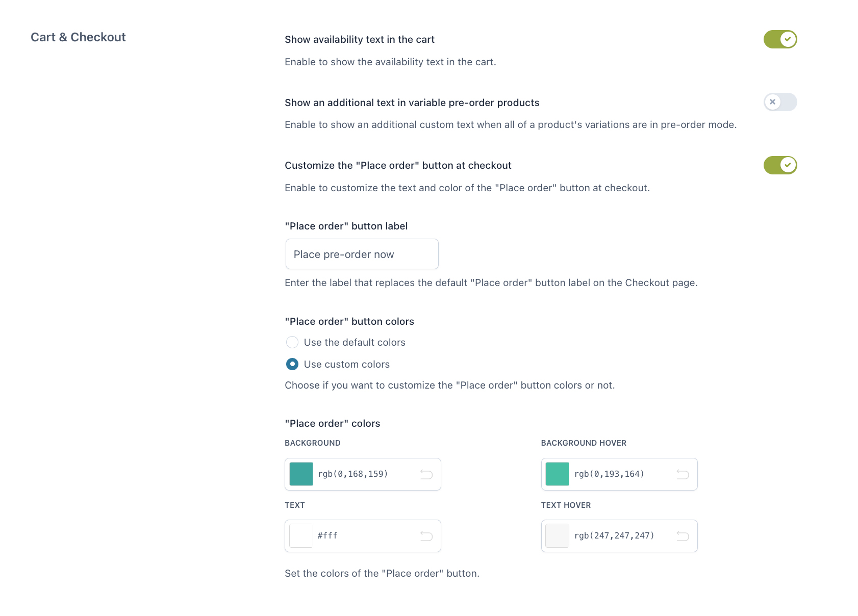Reset the Background Hover color
Viewport: 858px width, 616px height.
click(x=683, y=474)
